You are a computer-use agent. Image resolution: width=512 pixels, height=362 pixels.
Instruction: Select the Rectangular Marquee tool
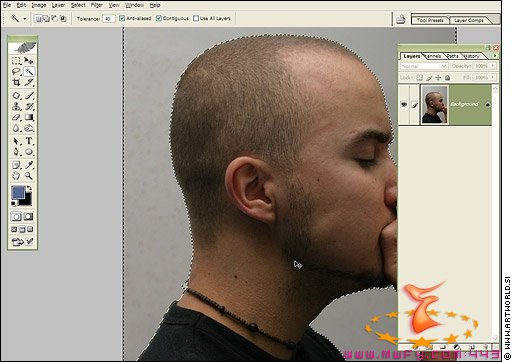point(16,61)
